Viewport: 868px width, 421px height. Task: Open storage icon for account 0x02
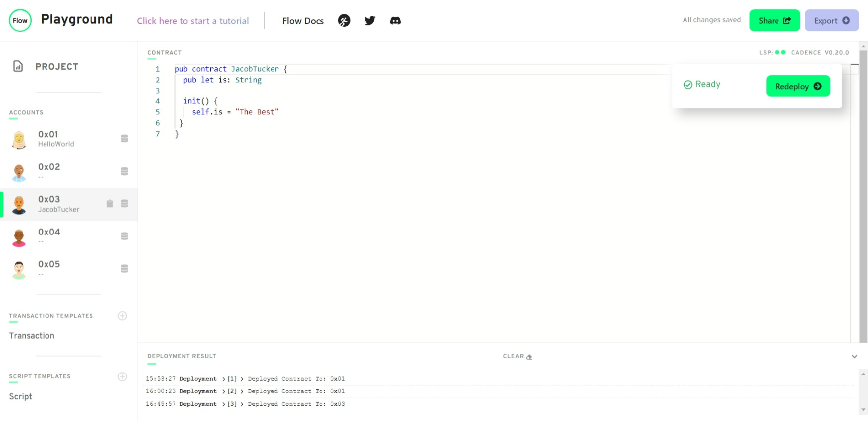125,171
